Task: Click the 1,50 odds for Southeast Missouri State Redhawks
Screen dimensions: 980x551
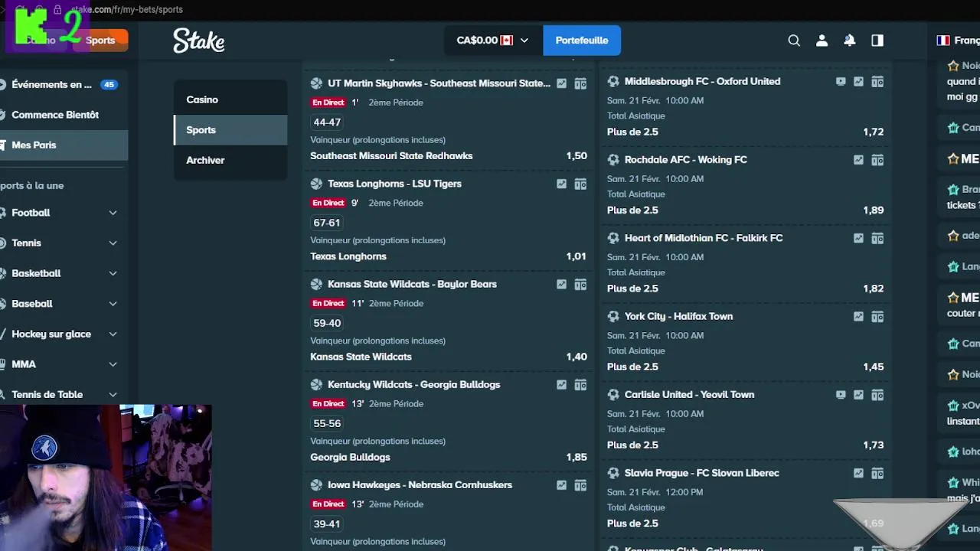Action: point(577,156)
